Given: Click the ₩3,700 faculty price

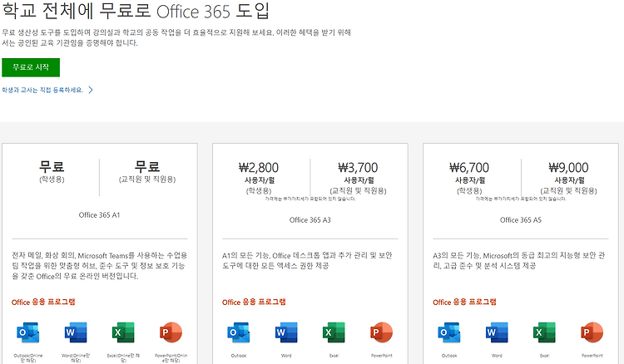Looking at the screenshot, I should (358, 167).
